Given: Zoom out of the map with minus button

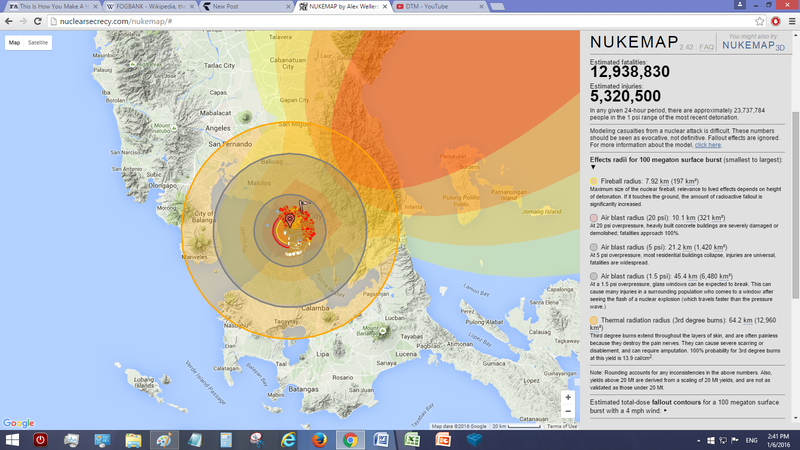Looking at the screenshot, I should (568, 411).
